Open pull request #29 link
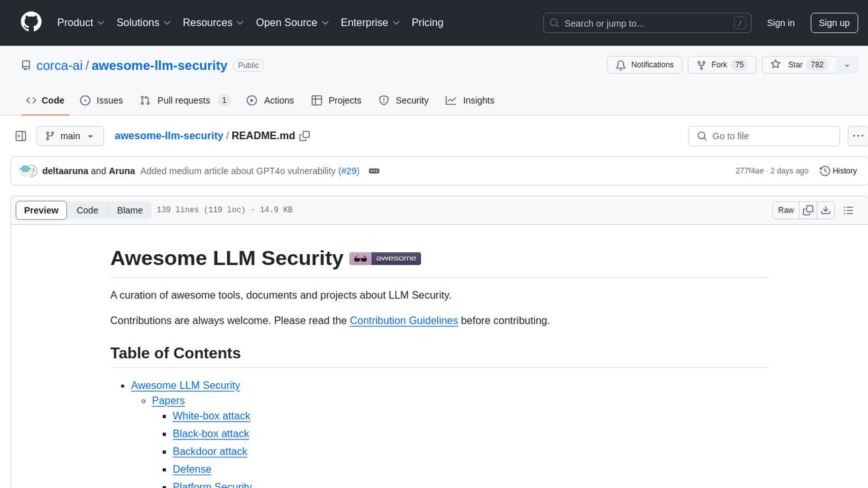The height and width of the screenshot is (488, 868). coord(349,171)
